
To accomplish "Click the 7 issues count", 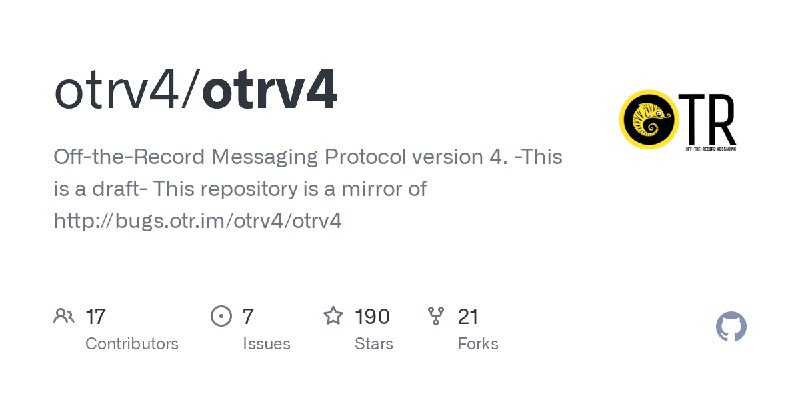I will pos(247,317).
